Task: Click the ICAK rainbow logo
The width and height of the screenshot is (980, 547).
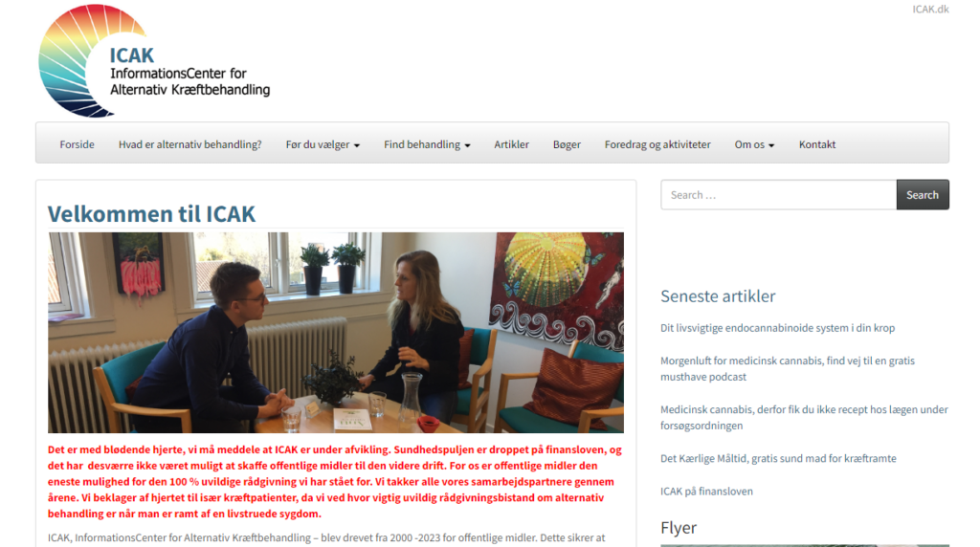Action: pos(154,60)
